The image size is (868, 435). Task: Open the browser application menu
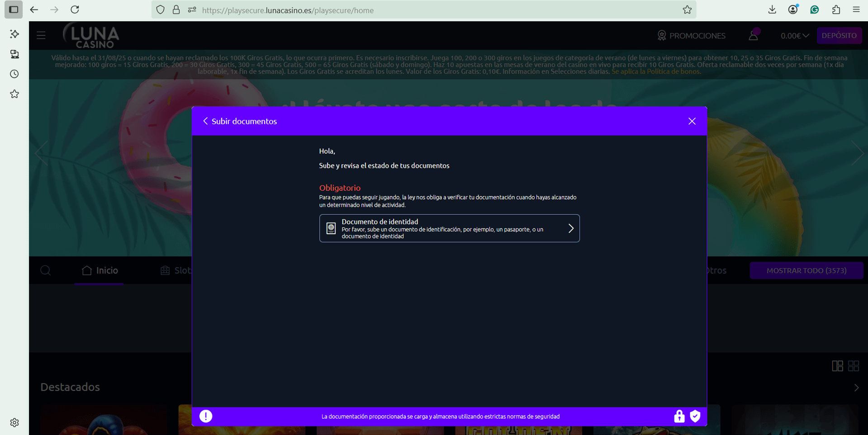856,9
